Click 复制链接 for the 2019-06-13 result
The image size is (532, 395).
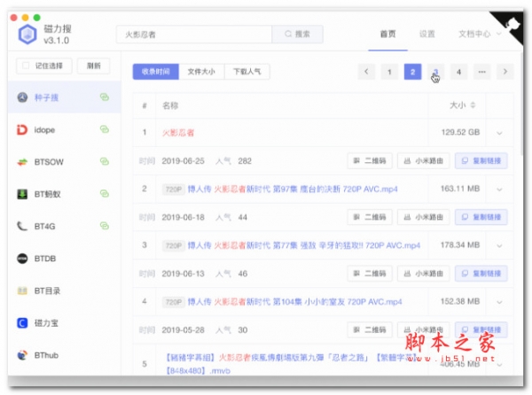(481, 274)
